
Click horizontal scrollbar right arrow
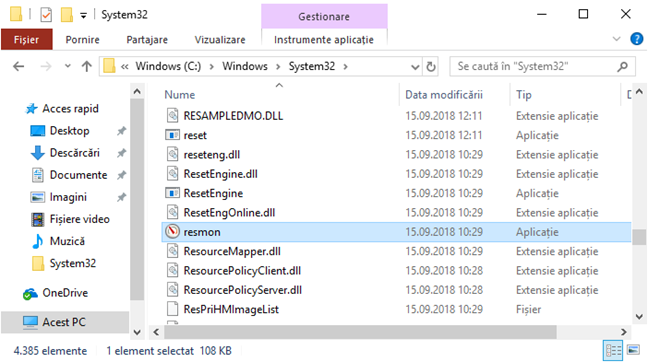coord(624,332)
